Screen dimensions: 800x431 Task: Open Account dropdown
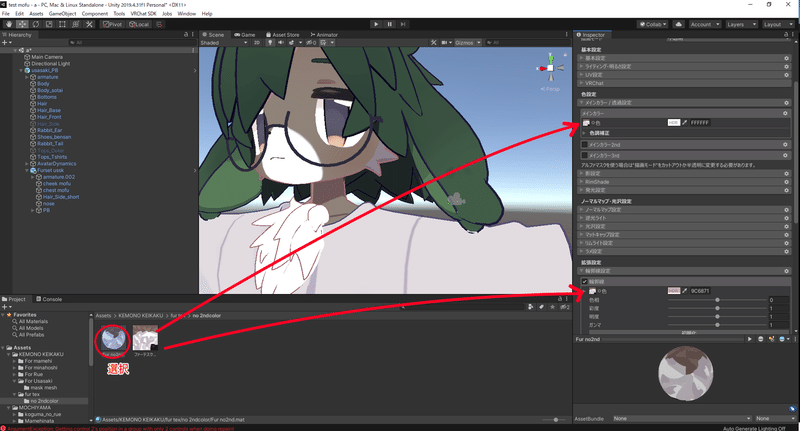click(705, 24)
